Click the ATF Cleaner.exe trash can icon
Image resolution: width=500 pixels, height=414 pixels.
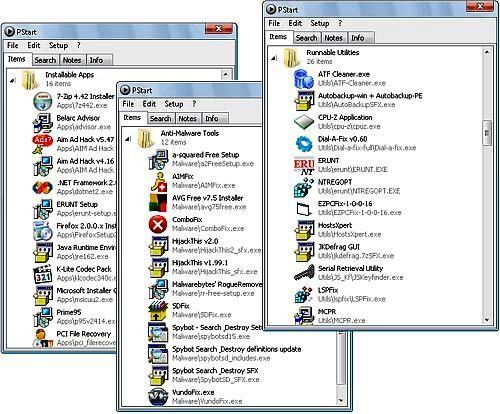(304, 79)
